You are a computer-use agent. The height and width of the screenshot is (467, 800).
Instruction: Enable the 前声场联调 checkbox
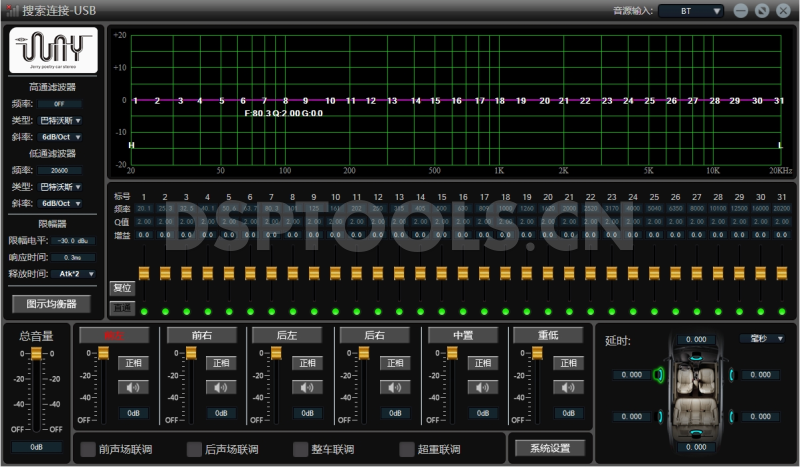(89, 450)
